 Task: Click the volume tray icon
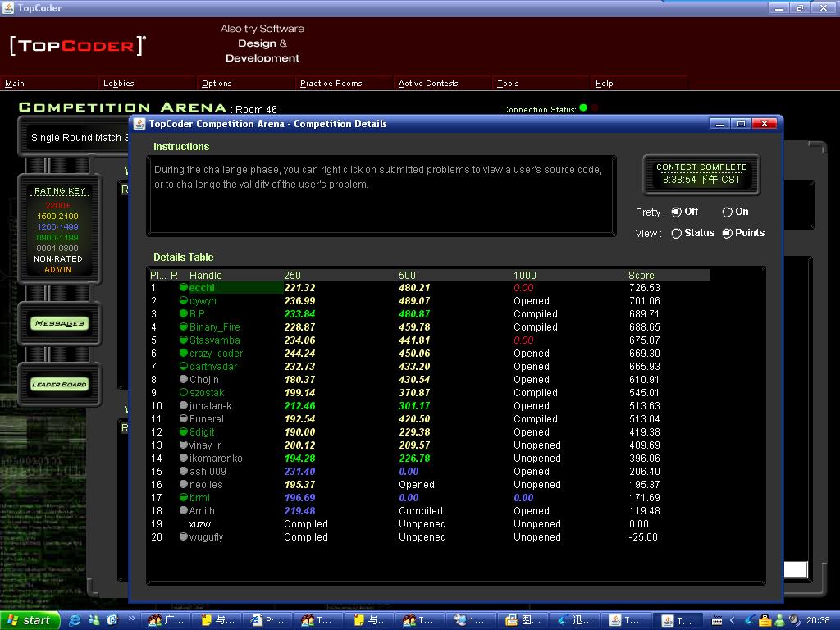tap(794, 620)
